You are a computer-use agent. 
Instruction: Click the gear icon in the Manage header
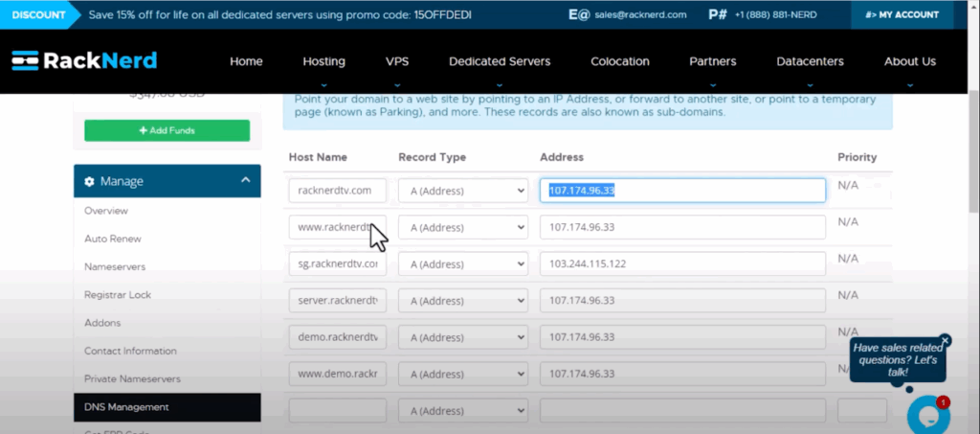[90, 181]
